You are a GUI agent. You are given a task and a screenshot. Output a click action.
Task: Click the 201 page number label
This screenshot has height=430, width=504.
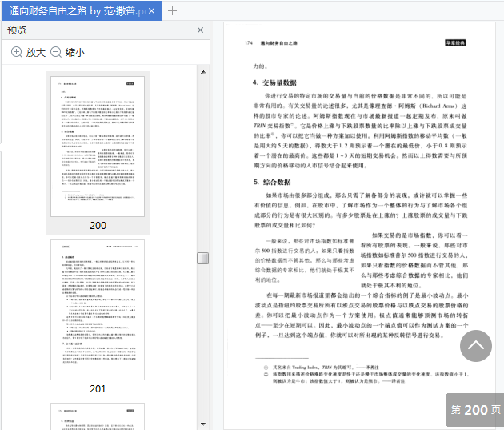[x=98, y=389]
